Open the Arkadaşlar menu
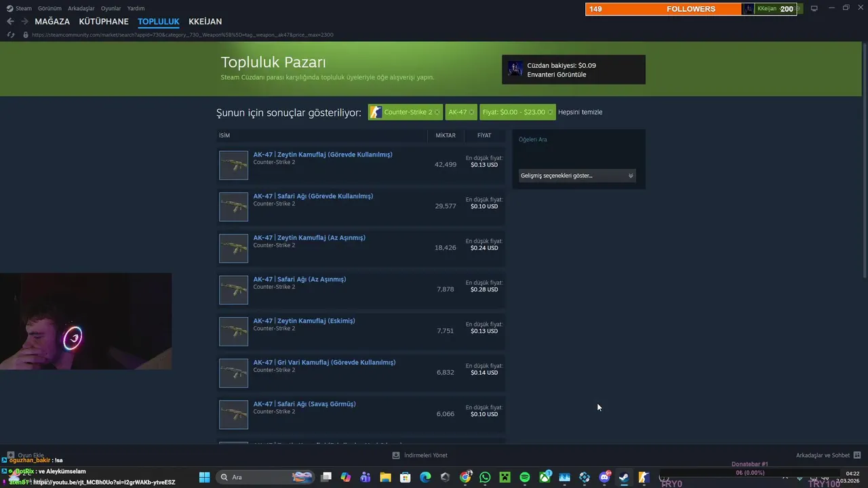This screenshot has width=868, height=488. (81, 8)
